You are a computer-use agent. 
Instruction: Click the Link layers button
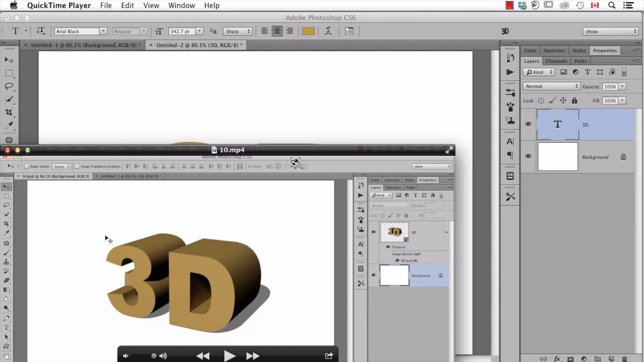[x=543, y=358]
